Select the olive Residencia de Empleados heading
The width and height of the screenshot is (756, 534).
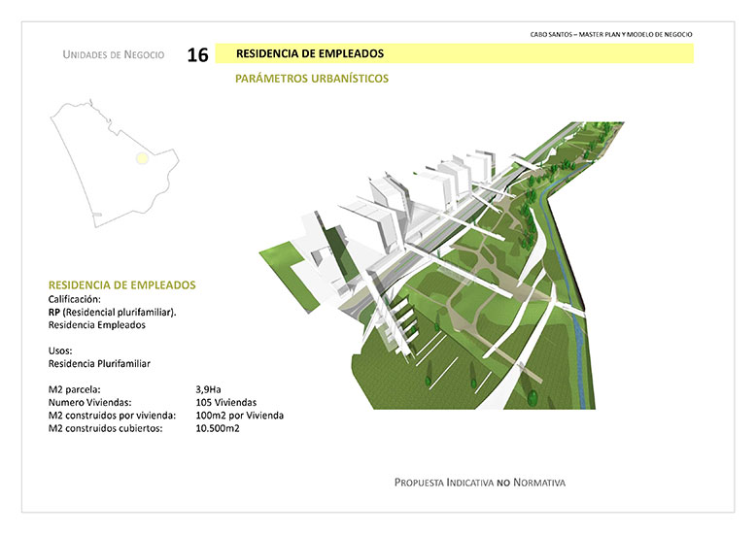pos(122,285)
